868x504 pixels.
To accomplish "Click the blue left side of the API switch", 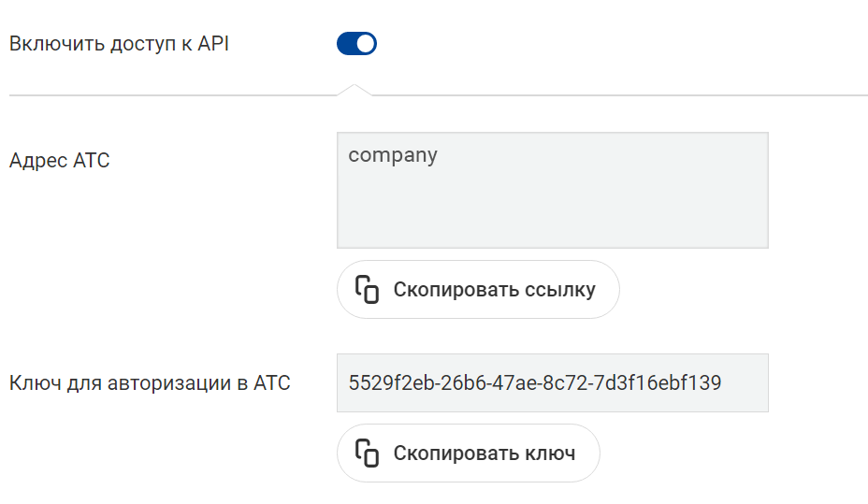I will (346, 44).
